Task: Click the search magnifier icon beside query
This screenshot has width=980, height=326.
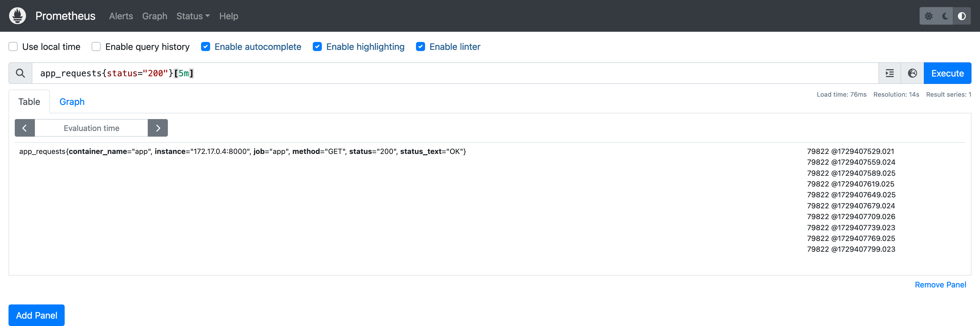Action: (x=20, y=73)
